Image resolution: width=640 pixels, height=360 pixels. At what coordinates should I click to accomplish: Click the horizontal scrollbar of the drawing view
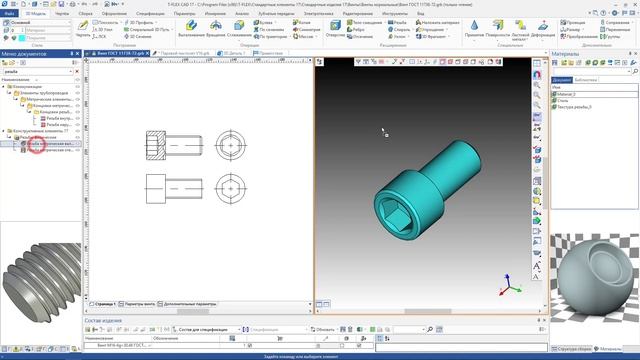tap(193, 311)
